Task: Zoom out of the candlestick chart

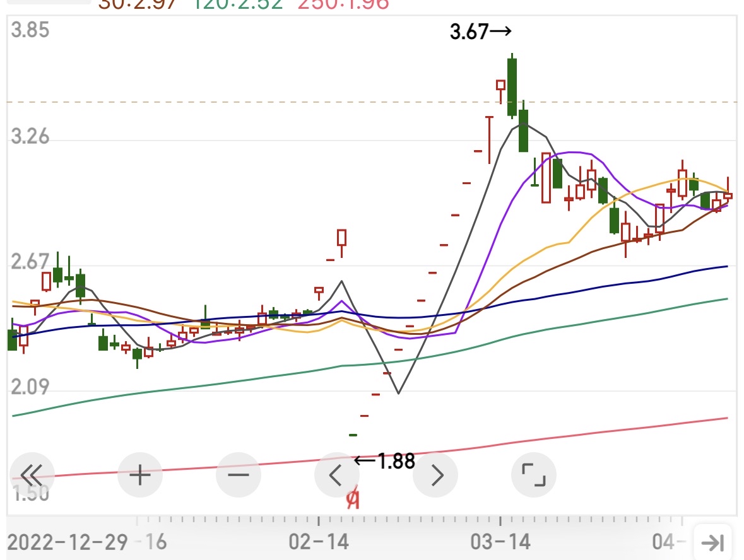Action: click(x=238, y=475)
